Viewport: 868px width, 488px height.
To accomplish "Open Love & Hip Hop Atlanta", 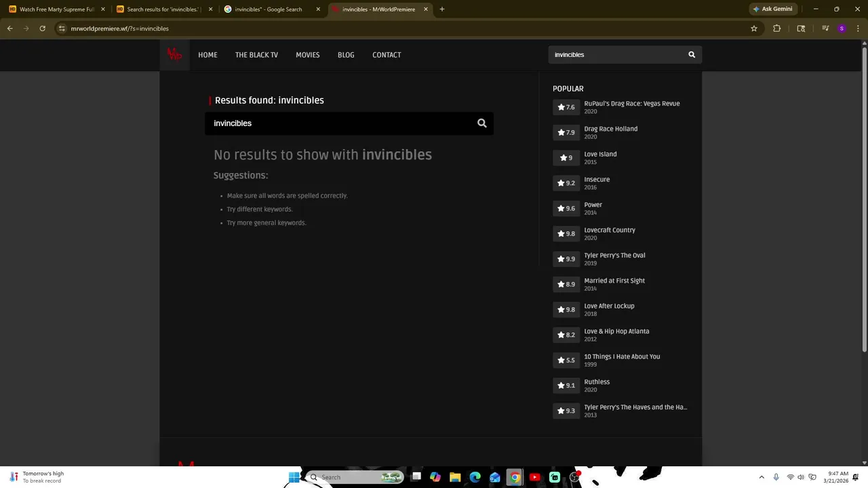I will click(616, 331).
